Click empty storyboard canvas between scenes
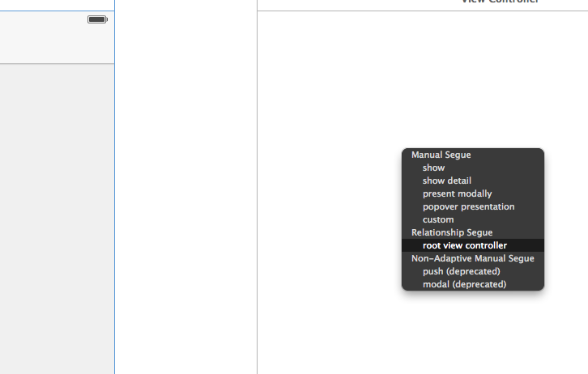 [x=185, y=186]
